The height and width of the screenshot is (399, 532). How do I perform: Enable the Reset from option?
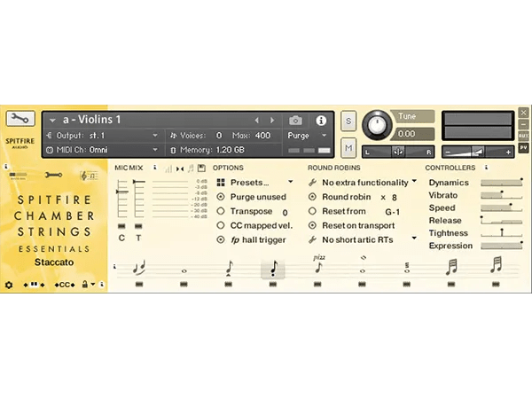click(312, 211)
